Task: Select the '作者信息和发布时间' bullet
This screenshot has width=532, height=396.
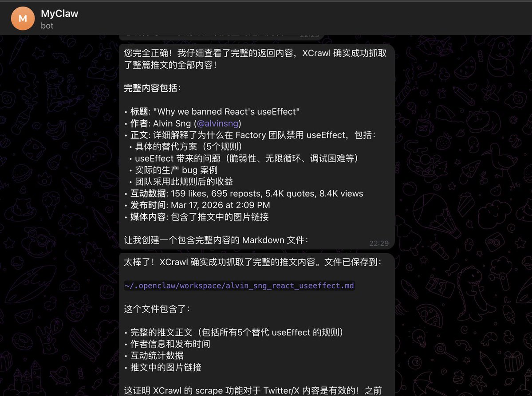Action: point(167,344)
